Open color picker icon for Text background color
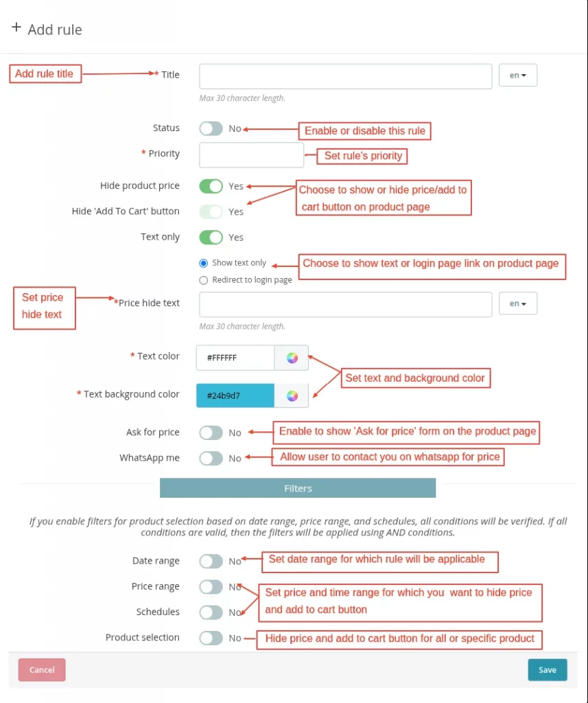 tap(292, 395)
